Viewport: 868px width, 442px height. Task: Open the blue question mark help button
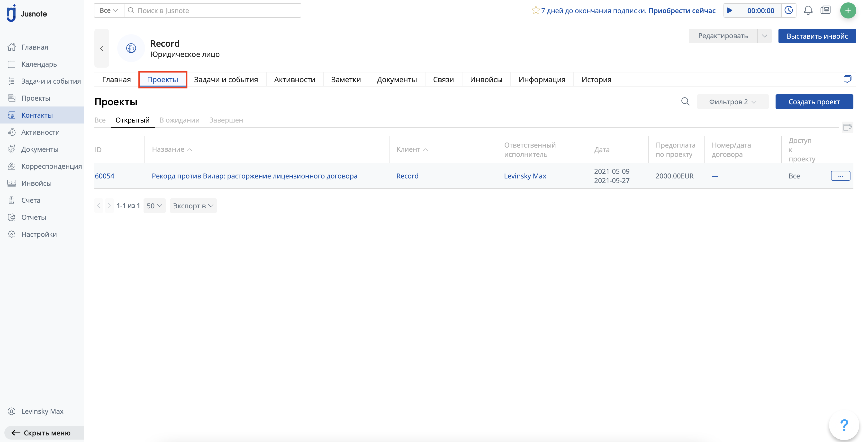click(x=844, y=425)
